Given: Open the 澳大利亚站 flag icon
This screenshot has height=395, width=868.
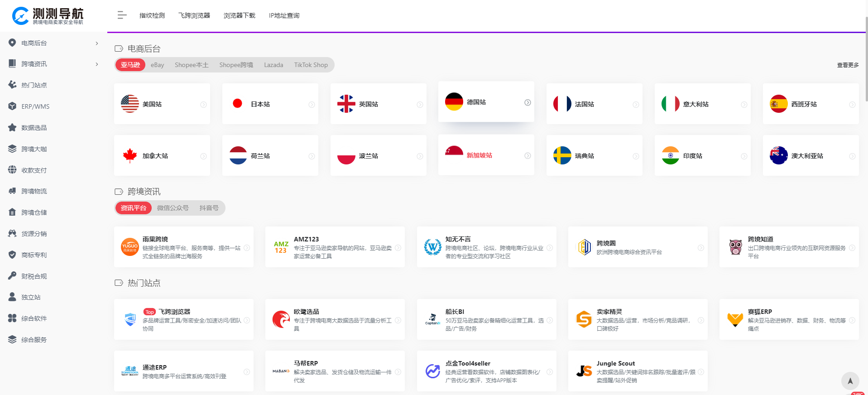Looking at the screenshot, I should 779,155.
